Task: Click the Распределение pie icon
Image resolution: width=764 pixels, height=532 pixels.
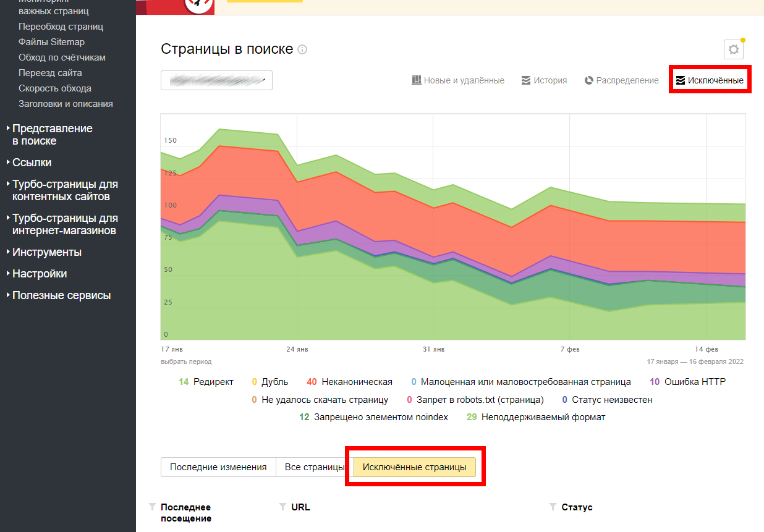Action: pos(589,80)
